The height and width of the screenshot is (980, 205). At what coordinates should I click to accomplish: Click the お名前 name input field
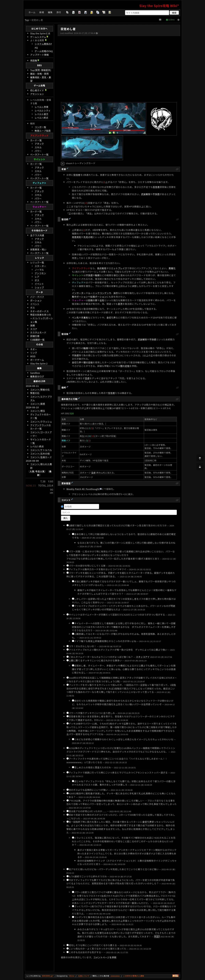(81, 506)
